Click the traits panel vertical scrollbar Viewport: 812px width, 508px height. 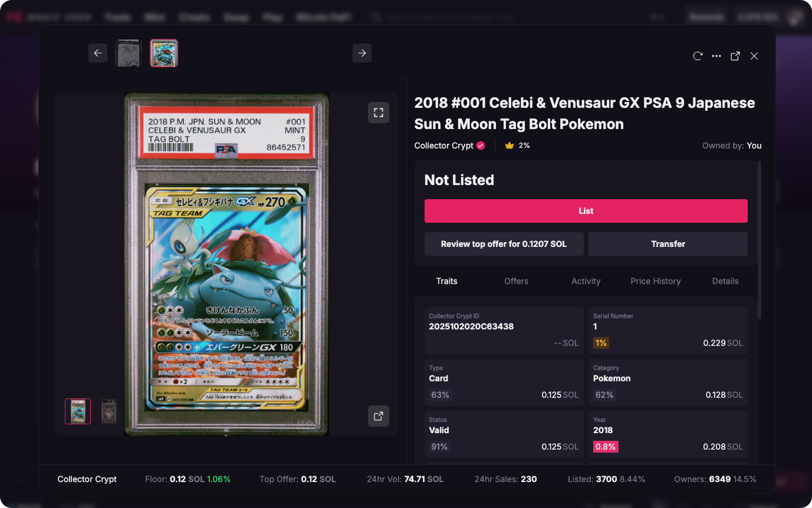point(759,240)
